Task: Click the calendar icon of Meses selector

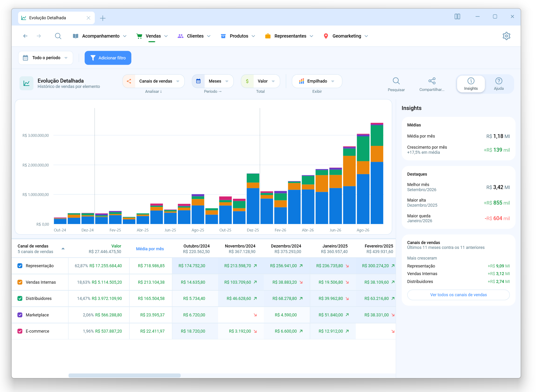Action: click(x=198, y=81)
